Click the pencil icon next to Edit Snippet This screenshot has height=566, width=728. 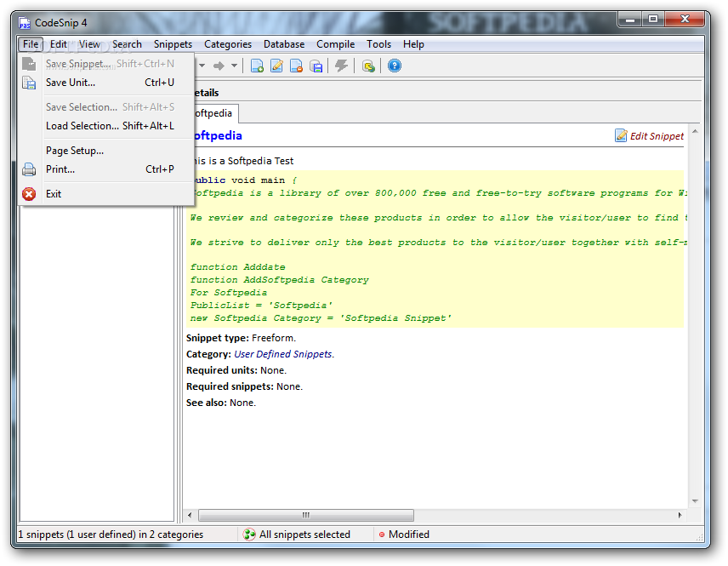pos(621,135)
